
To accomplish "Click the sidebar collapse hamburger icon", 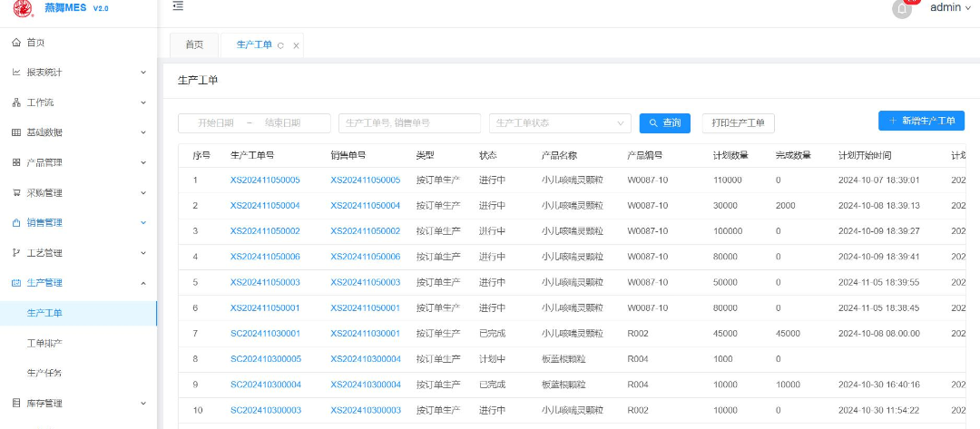I will pyautogui.click(x=178, y=6).
